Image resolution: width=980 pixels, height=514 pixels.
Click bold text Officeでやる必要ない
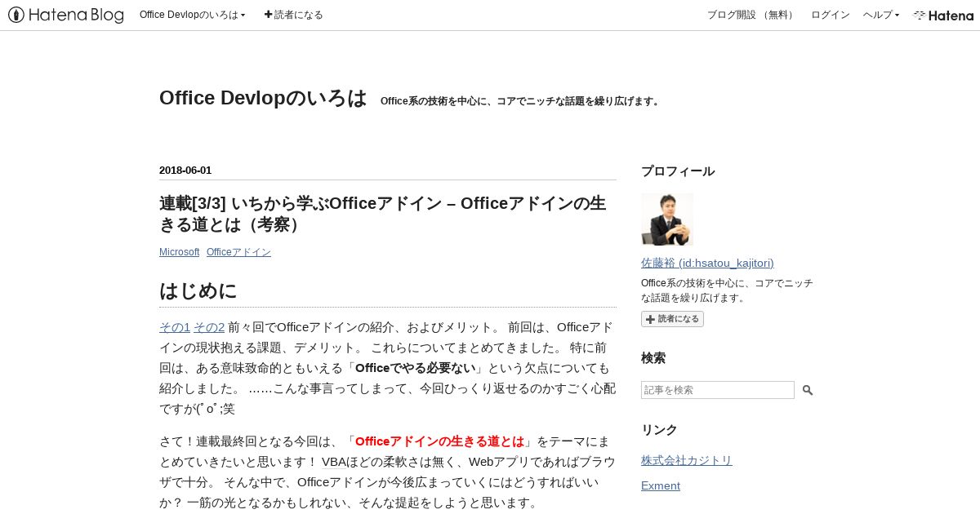click(x=416, y=368)
